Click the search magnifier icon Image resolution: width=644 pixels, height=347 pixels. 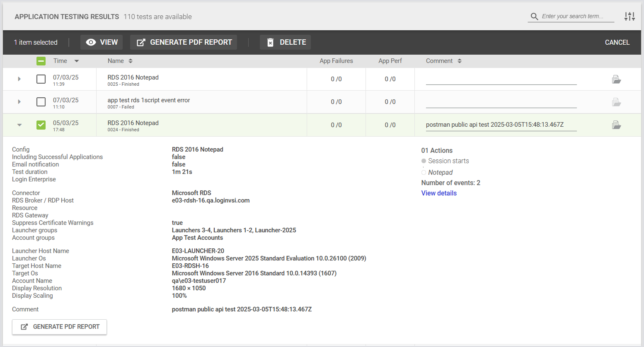coord(534,17)
